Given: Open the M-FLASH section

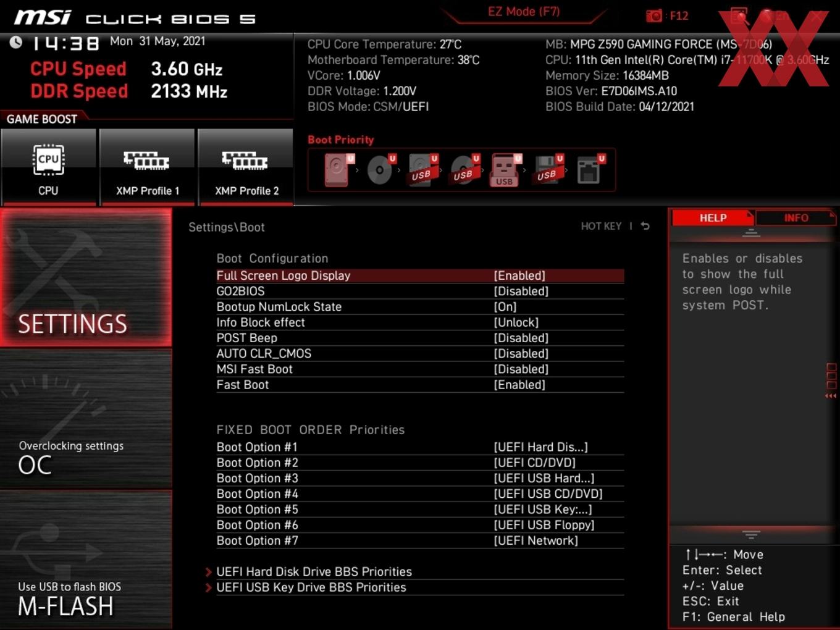Looking at the screenshot, I should point(86,560).
